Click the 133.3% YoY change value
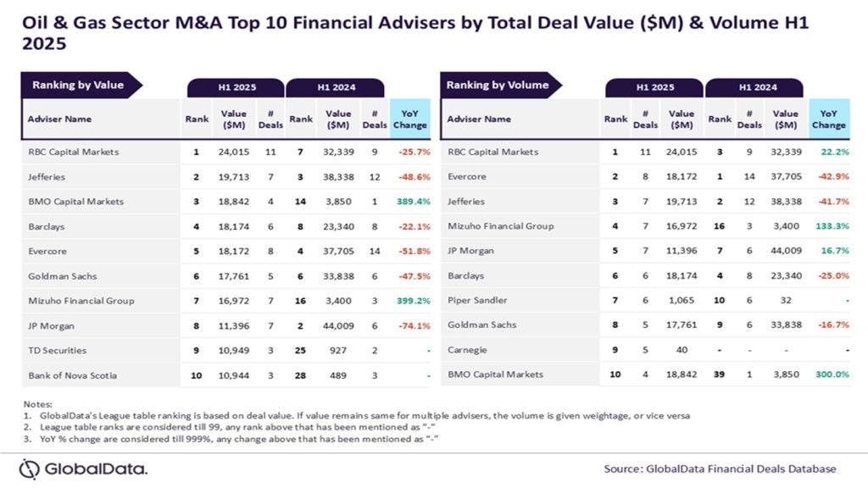Screen dimensions: 868x488 pyautogui.click(x=829, y=226)
